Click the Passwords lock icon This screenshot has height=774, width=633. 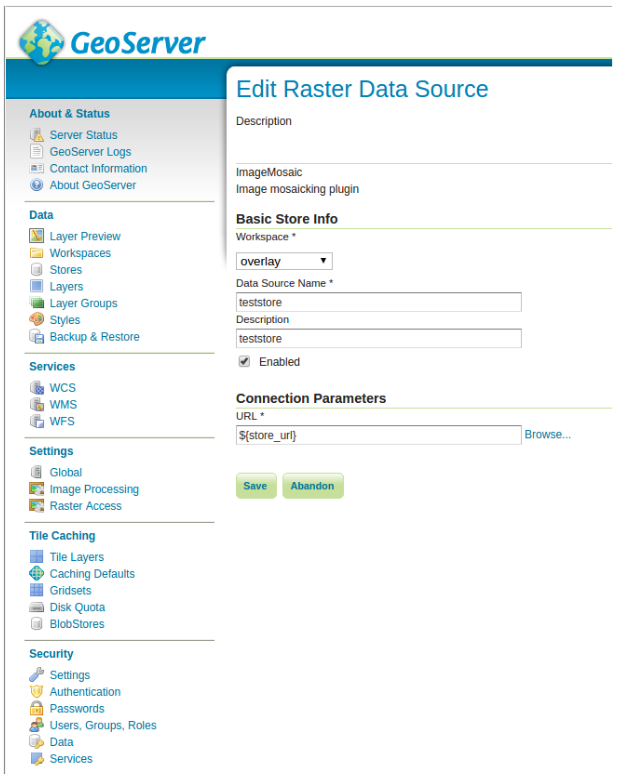(x=37, y=709)
